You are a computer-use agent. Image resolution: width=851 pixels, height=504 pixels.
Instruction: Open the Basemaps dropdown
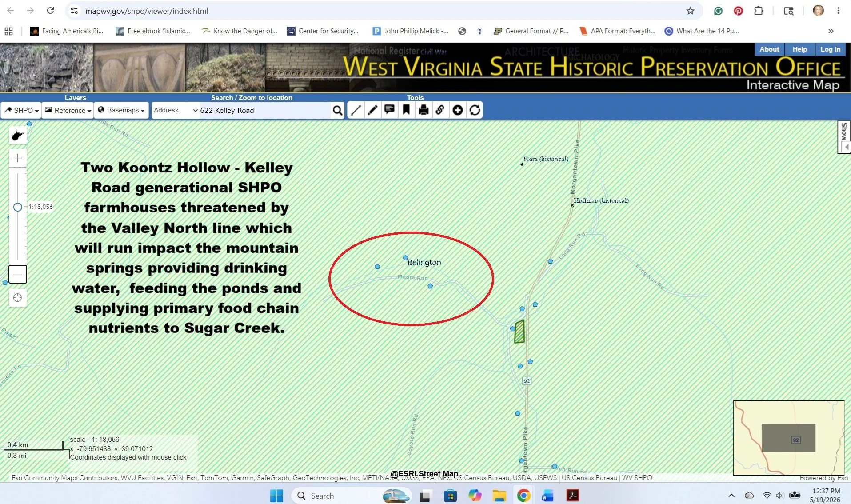[121, 110]
